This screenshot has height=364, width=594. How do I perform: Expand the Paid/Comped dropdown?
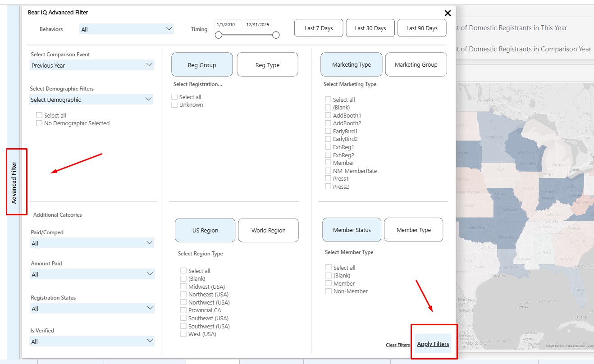92,243
